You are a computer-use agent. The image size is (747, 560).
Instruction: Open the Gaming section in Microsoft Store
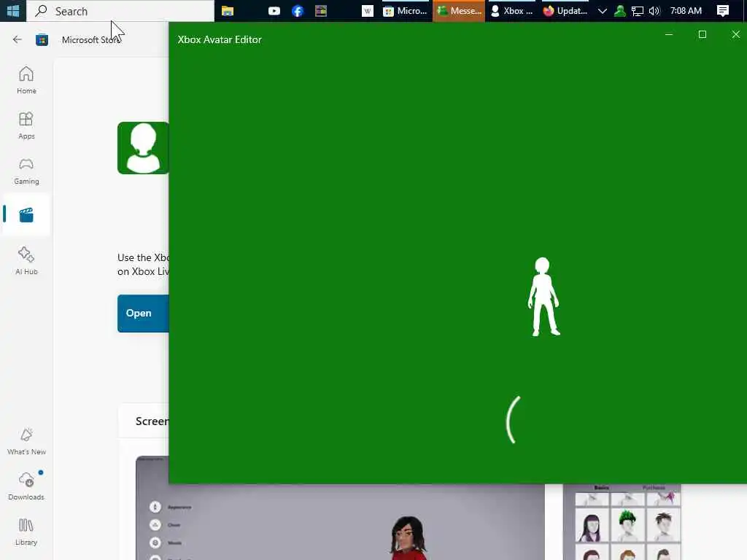(x=26, y=171)
